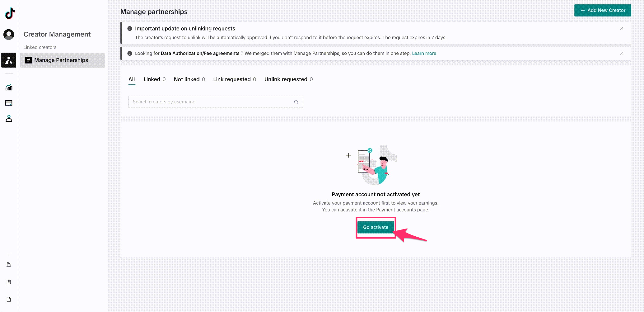
Task: Select the Creator Management sidebar icon
Action: (x=9, y=60)
